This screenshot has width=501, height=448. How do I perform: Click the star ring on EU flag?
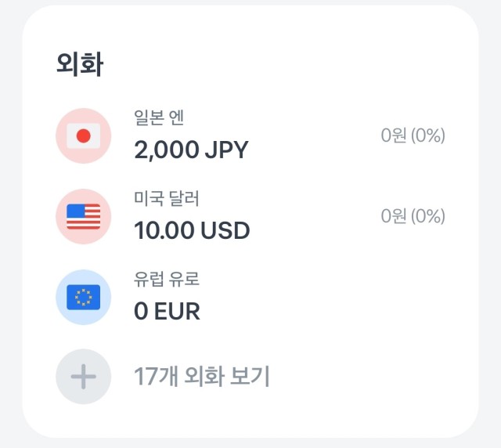84,297
